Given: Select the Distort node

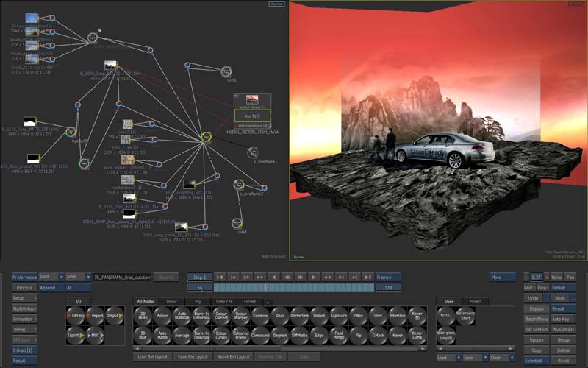Looking at the screenshot, I should pos(319,316).
